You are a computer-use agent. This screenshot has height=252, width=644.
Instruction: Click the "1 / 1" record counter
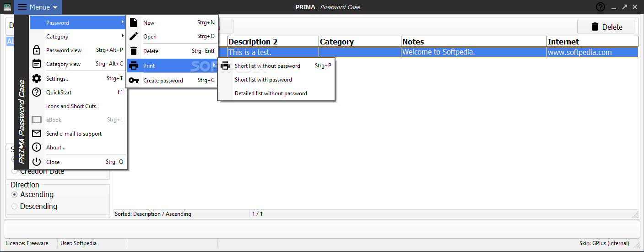pos(257,214)
